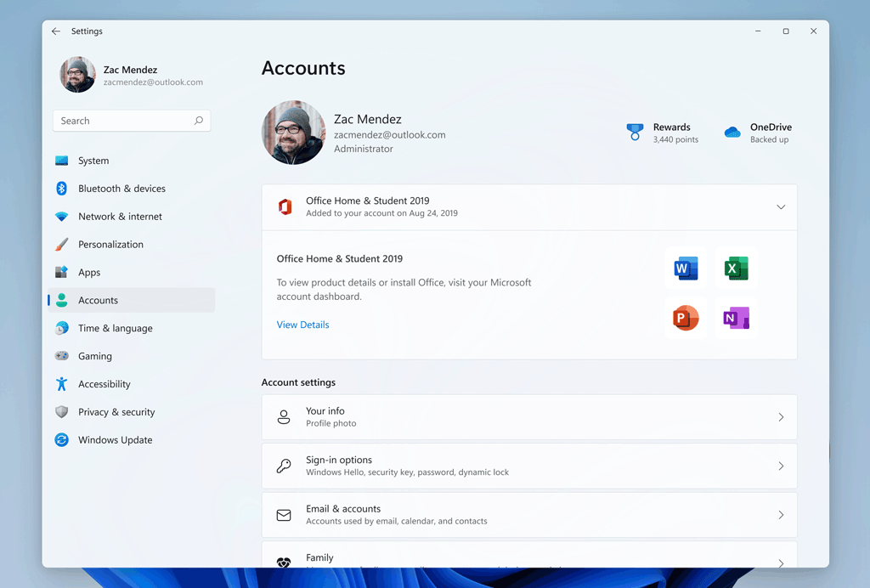Collapse the Office Home & Student 2019 section
Image resolution: width=870 pixels, height=588 pixels.
coord(780,206)
